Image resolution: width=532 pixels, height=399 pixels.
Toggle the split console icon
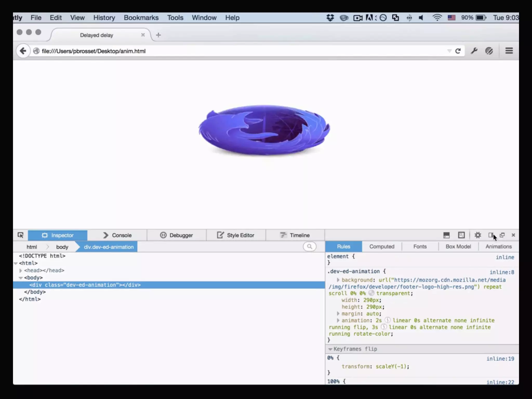(x=446, y=235)
